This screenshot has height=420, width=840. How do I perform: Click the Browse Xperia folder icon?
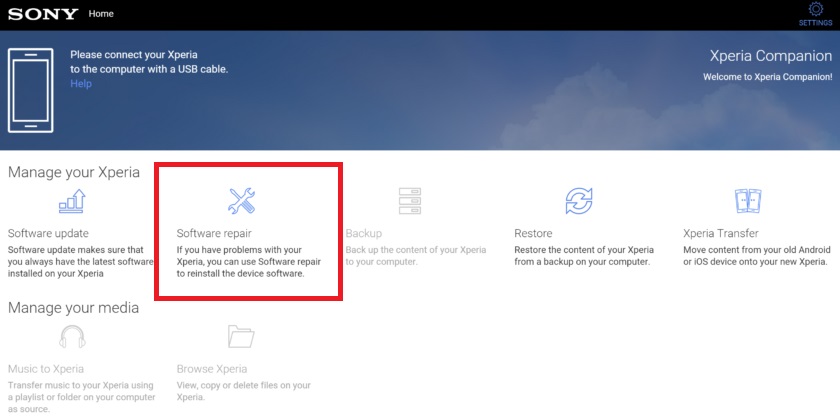coord(241,336)
